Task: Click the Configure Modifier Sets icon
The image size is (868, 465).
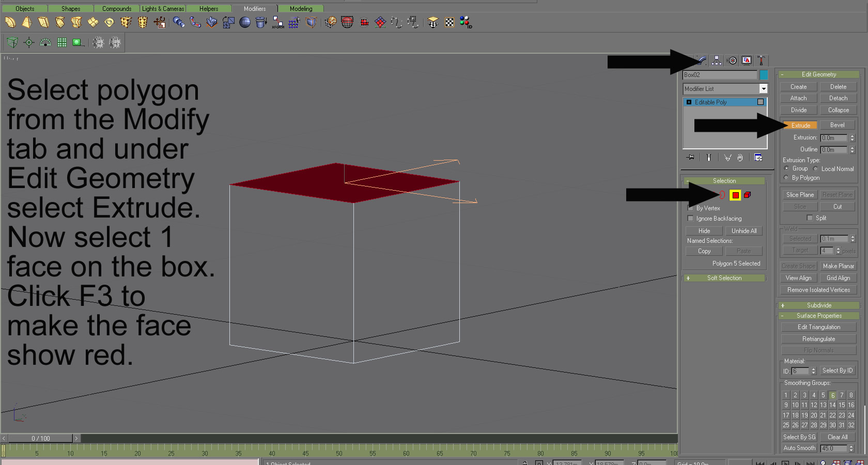Action: [x=758, y=158]
